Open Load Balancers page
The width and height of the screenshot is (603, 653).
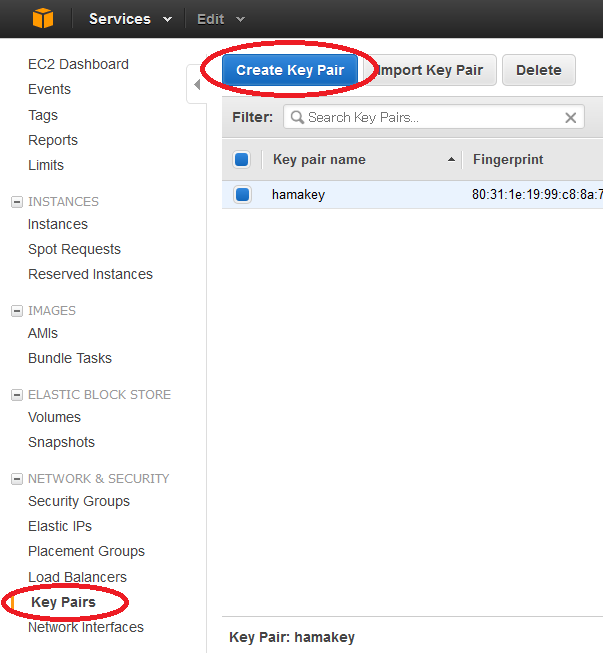point(77,577)
